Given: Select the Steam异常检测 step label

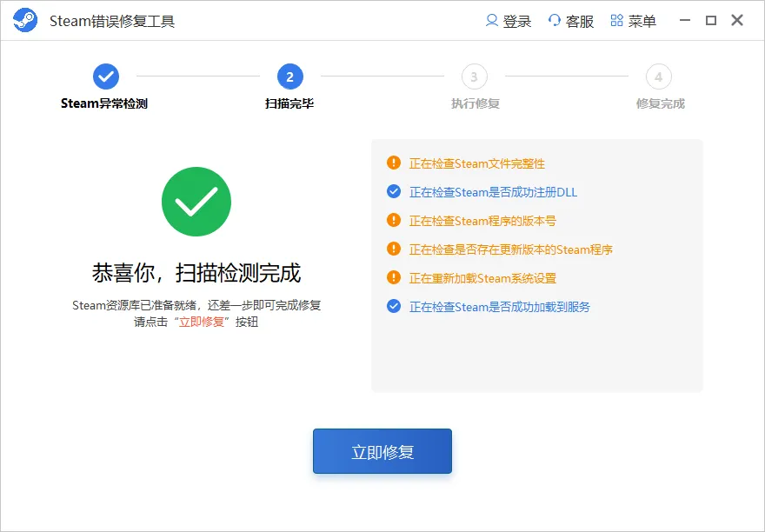Looking at the screenshot, I should (x=104, y=103).
